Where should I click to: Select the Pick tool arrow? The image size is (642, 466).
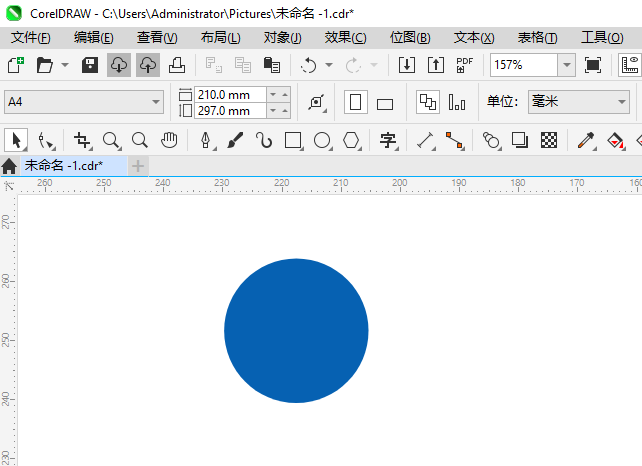pyautogui.click(x=16, y=140)
